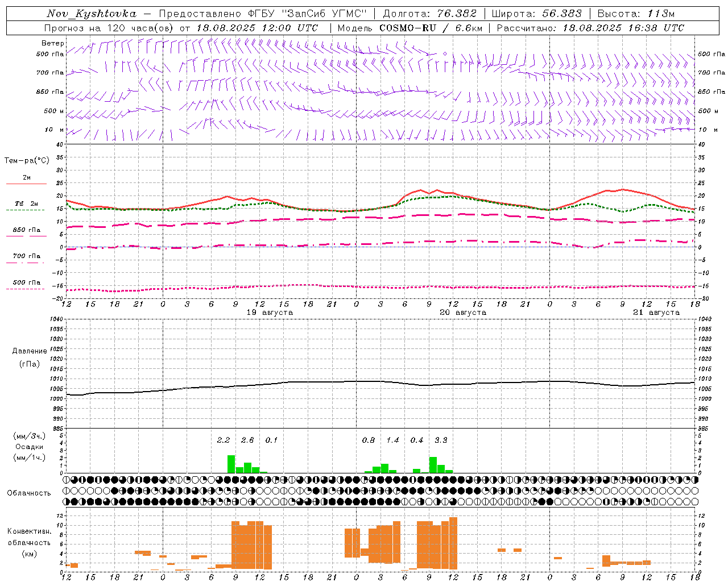The width and height of the screenshot is (728, 582).
Task: Click the precipitation total 0.8
Action: coord(369,440)
